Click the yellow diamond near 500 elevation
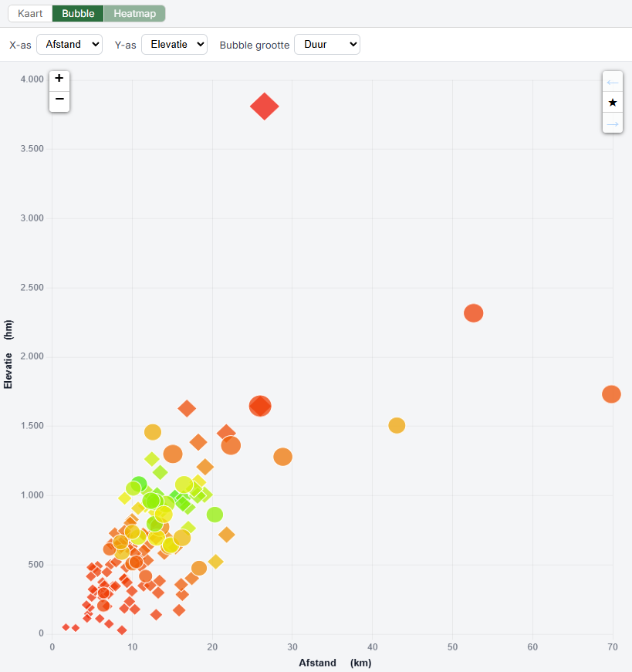The width and height of the screenshot is (632, 672). tap(215, 562)
